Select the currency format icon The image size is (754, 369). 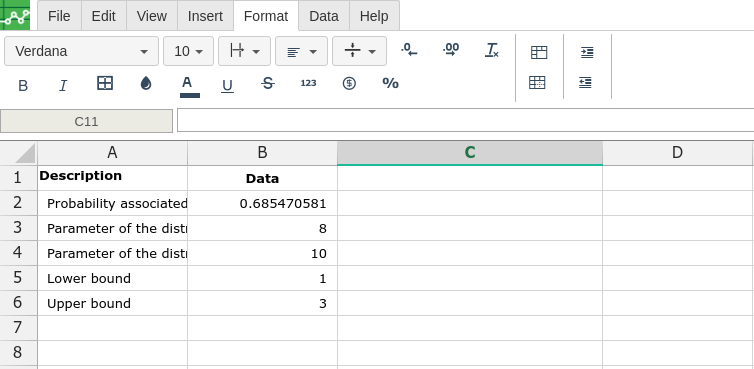349,83
